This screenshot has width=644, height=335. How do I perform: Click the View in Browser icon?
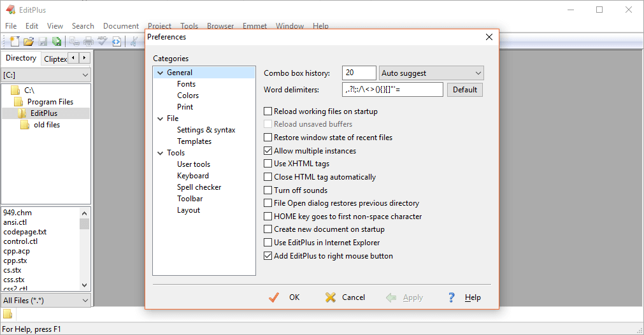(x=117, y=41)
